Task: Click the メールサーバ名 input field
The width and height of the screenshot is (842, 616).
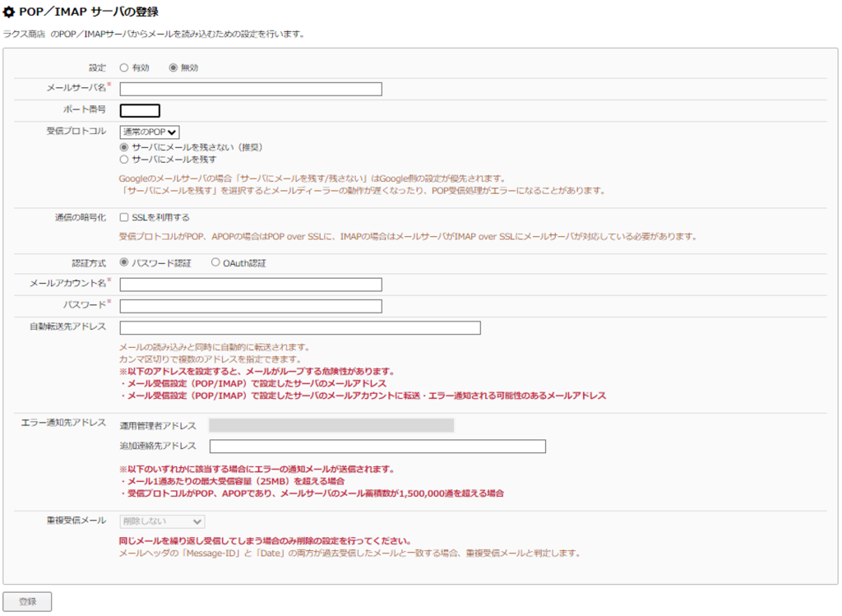Action: pyautogui.click(x=251, y=89)
